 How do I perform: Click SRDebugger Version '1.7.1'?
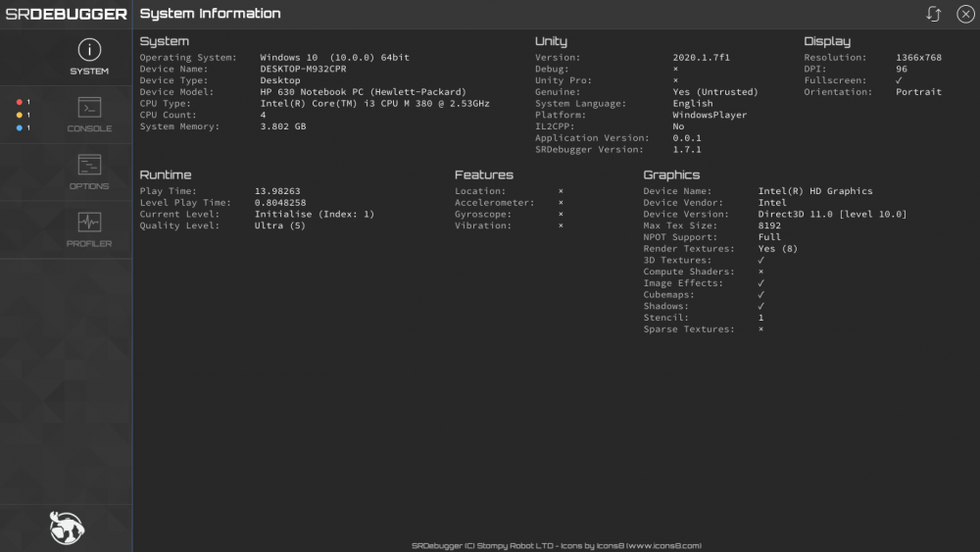pyautogui.click(x=687, y=149)
